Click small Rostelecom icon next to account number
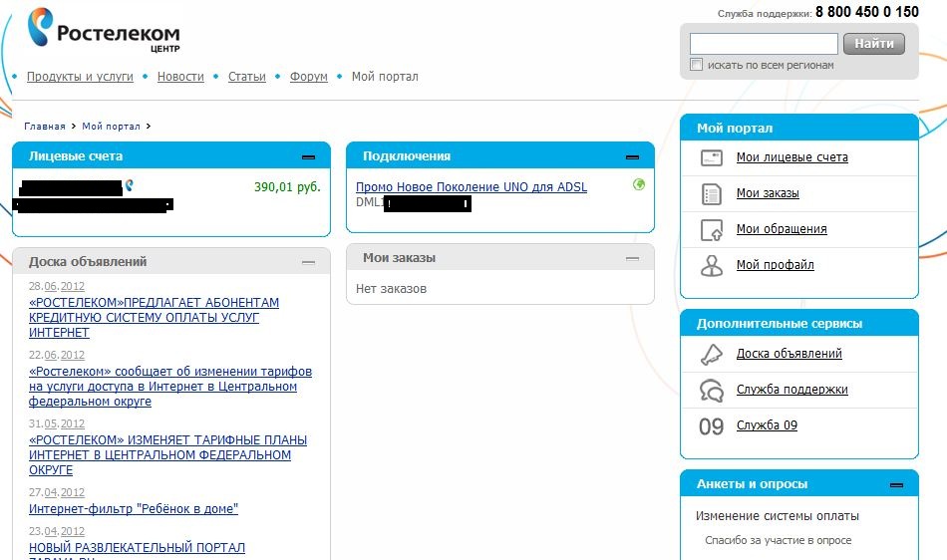 (x=129, y=185)
